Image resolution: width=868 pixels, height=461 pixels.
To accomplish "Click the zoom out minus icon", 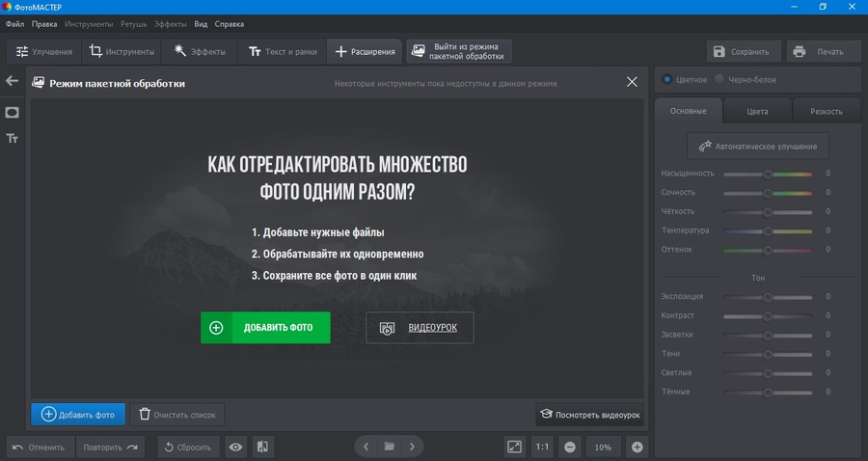I will click(570, 447).
